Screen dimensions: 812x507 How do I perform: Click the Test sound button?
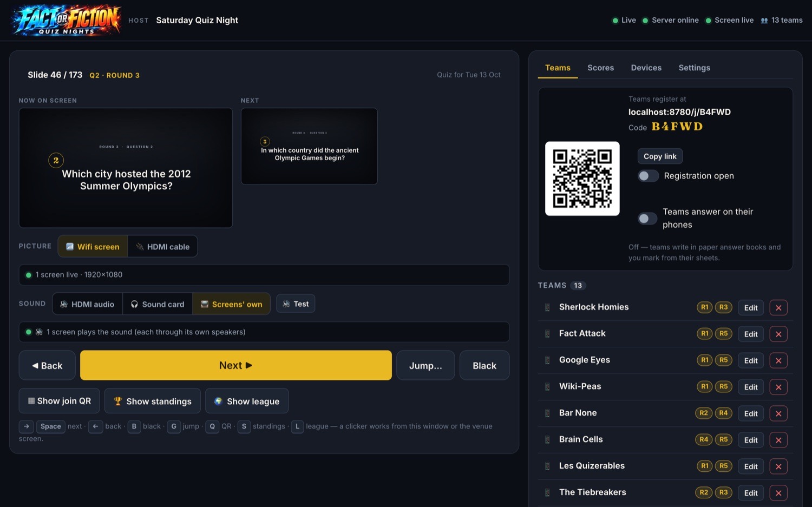[x=296, y=304]
